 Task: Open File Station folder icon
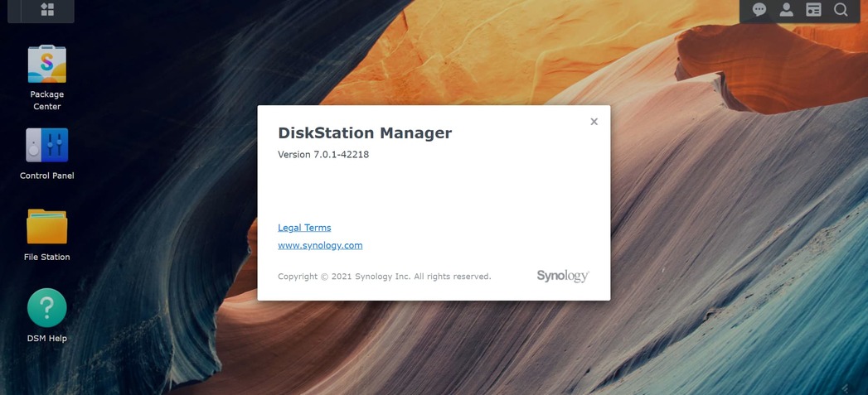click(x=47, y=226)
